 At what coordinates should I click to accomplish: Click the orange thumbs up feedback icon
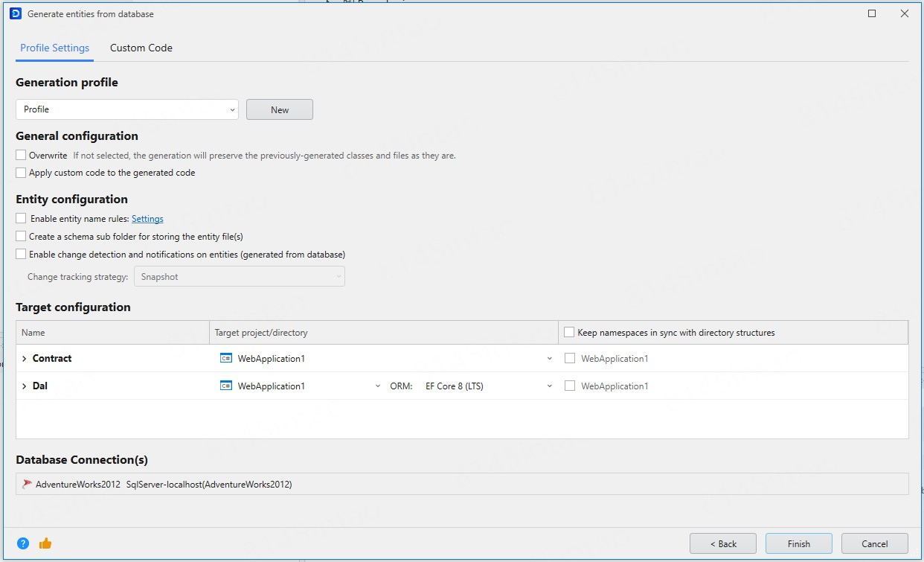(45, 543)
